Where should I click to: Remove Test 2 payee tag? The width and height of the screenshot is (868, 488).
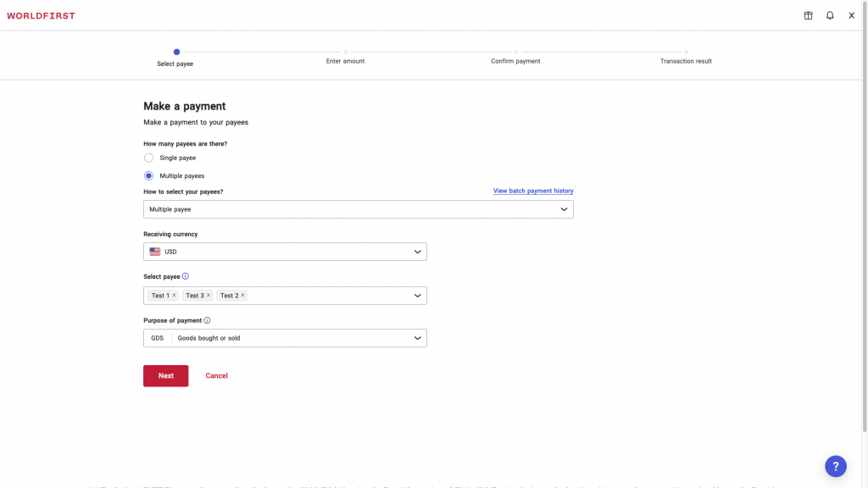pyautogui.click(x=242, y=295)
